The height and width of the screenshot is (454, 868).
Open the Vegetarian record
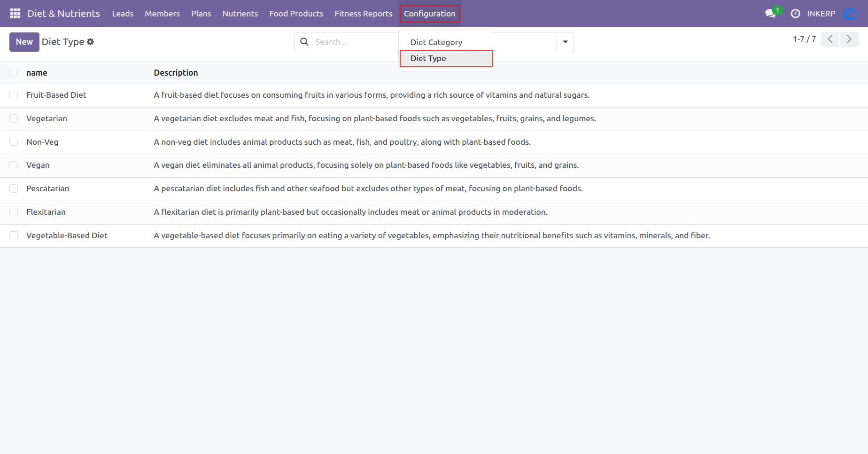click(x=46, y=118)
